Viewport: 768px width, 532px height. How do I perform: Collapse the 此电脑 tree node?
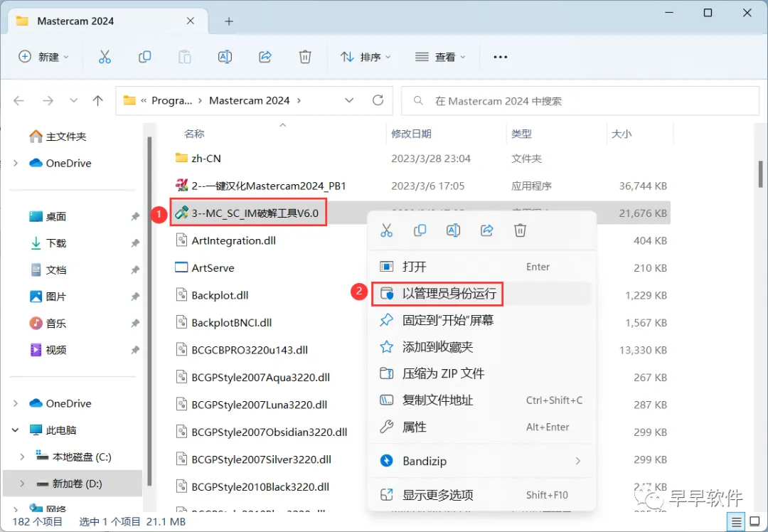[15, 430]
